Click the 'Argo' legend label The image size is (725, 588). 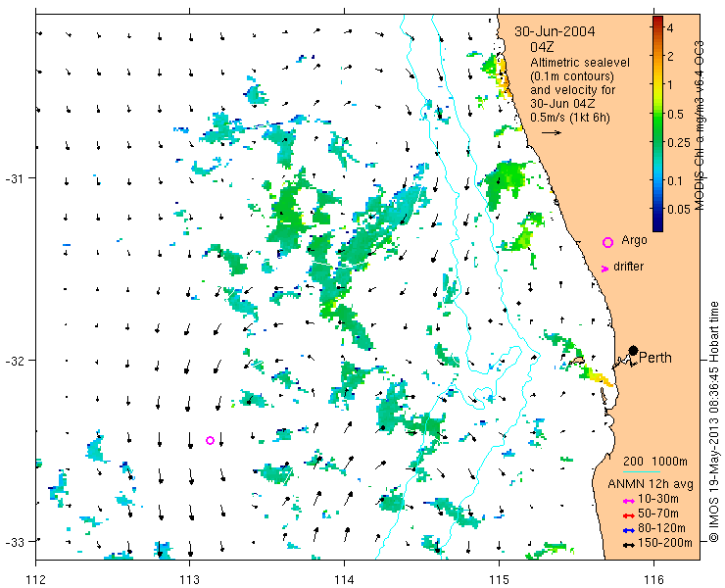[x=634, y=240]
